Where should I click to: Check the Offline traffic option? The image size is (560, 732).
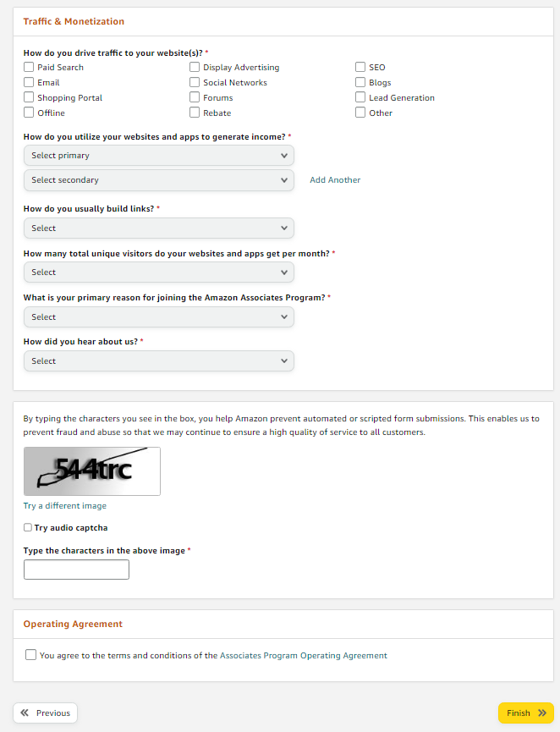click(x=28, y=113)
